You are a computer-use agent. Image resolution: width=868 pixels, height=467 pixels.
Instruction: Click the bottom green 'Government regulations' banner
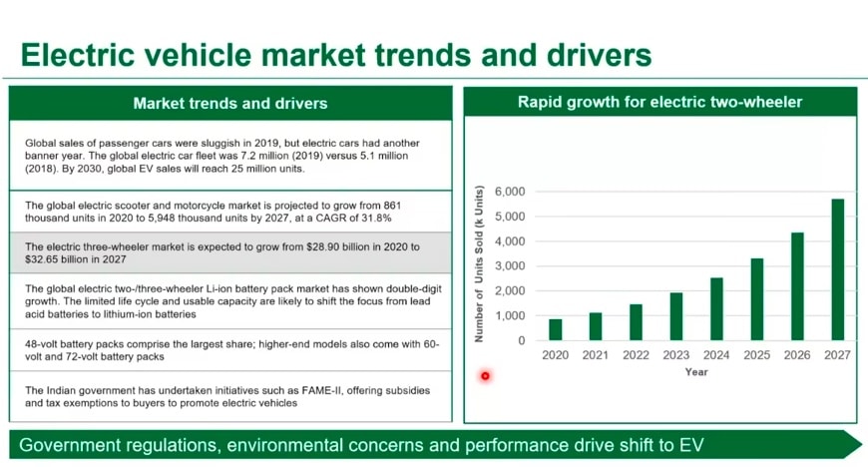point(429,444)
